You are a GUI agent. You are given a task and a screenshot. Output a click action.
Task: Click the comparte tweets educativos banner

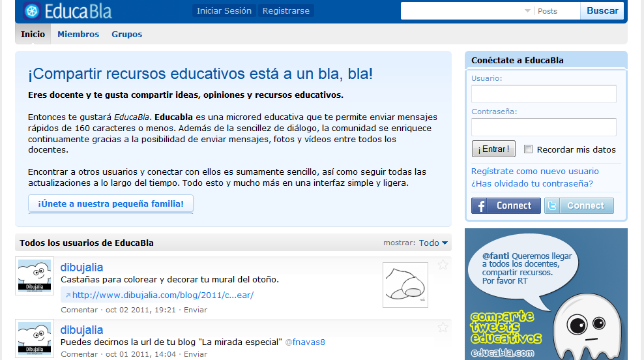click(x=546, y=294)
